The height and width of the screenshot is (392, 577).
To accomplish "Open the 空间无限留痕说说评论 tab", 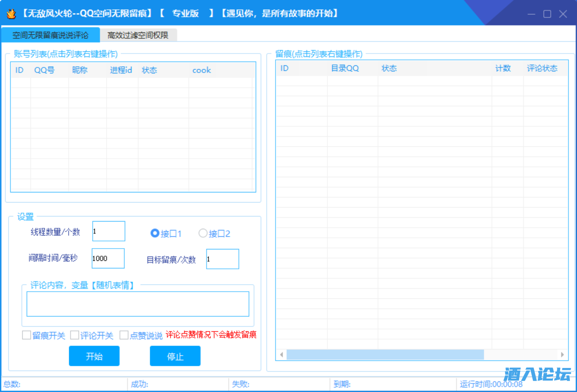I will coord(50,35).
